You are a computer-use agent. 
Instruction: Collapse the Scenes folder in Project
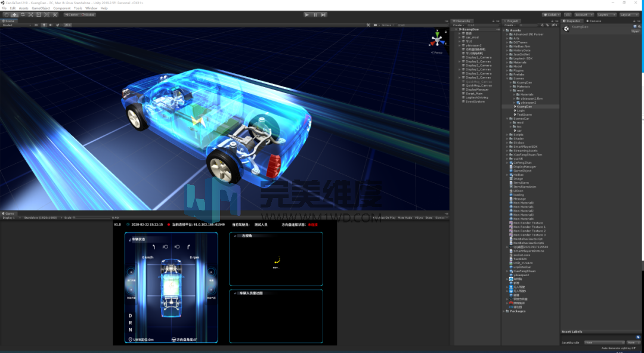(x=507, y=79)
